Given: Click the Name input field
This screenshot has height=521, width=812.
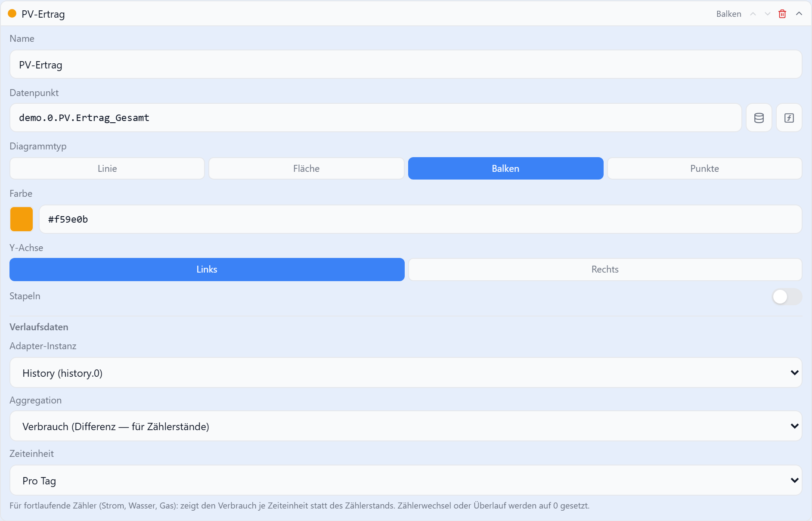Looking at the screenshot, I should 406,65.
